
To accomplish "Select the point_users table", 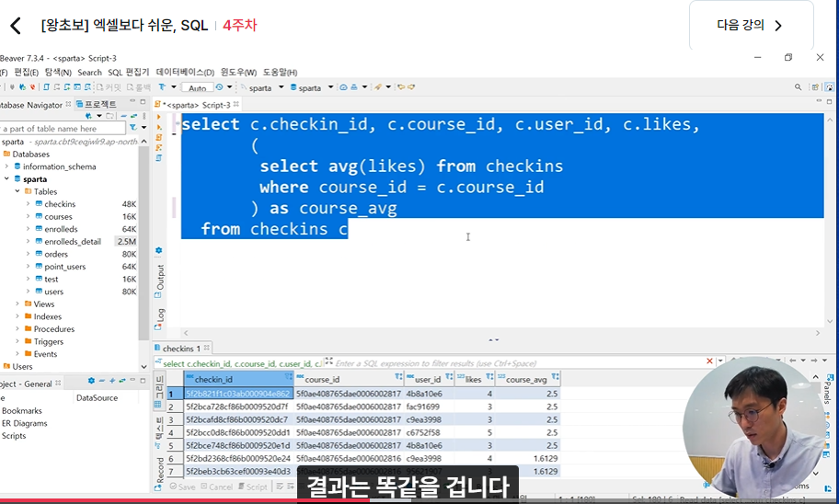I will pos(64,267).
